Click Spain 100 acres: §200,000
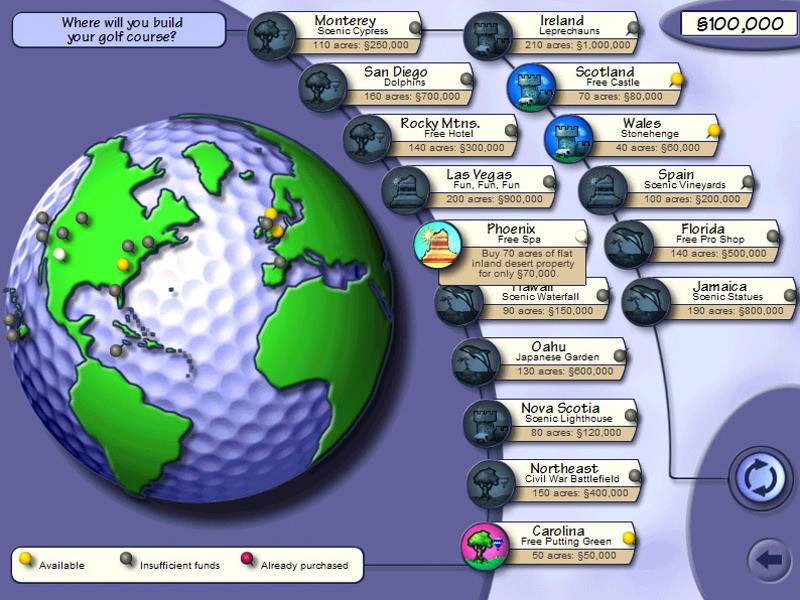 (691, 199)
